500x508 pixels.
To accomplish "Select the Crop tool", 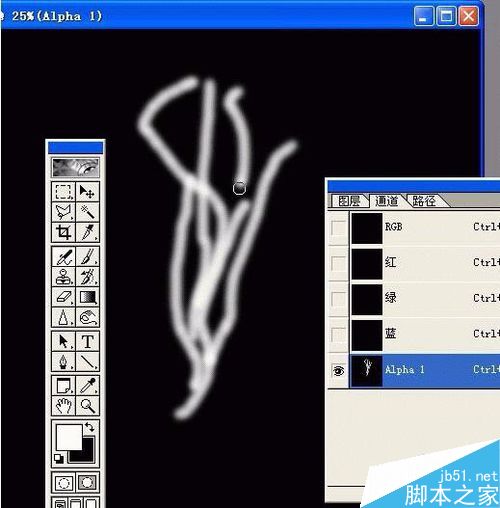I will 63,232.
